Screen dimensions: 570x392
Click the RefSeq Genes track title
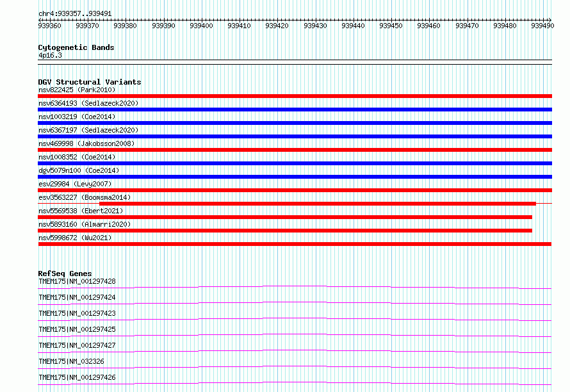pos(65,274)
